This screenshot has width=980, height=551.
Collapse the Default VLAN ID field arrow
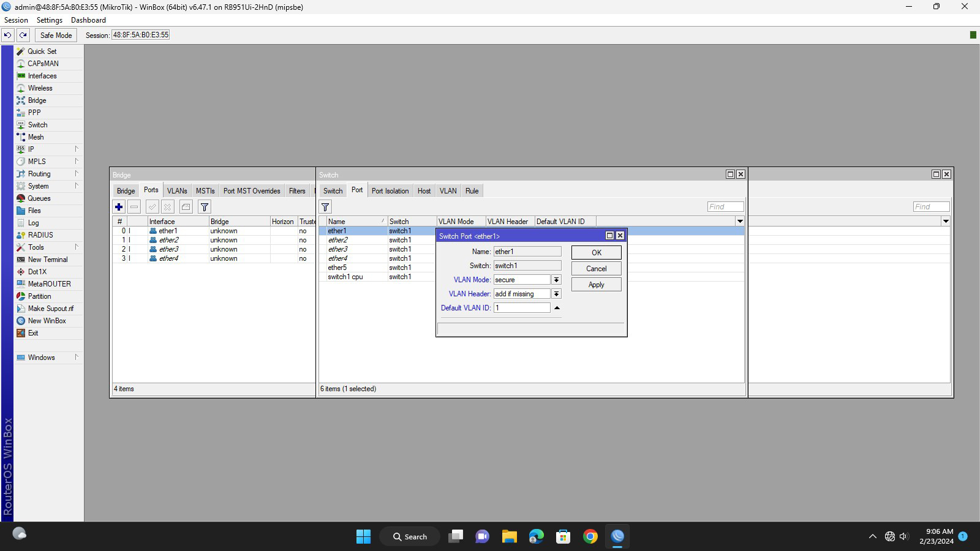coord(557,308)
